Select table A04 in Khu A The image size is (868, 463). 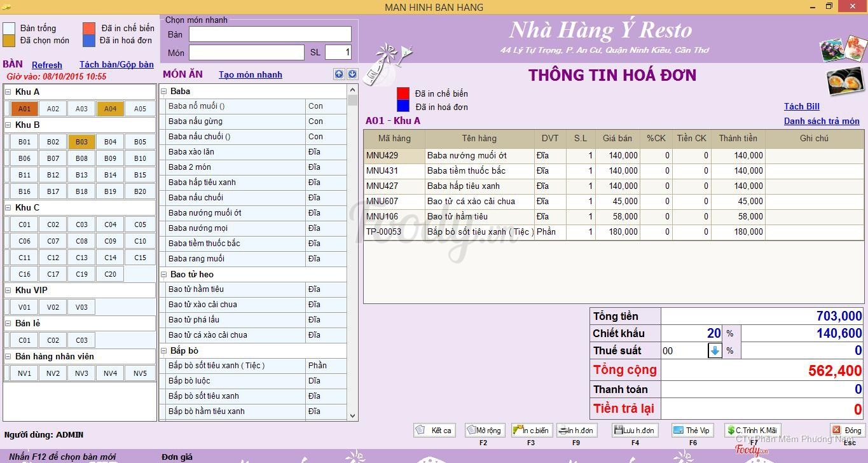click(x=110, y=109)
